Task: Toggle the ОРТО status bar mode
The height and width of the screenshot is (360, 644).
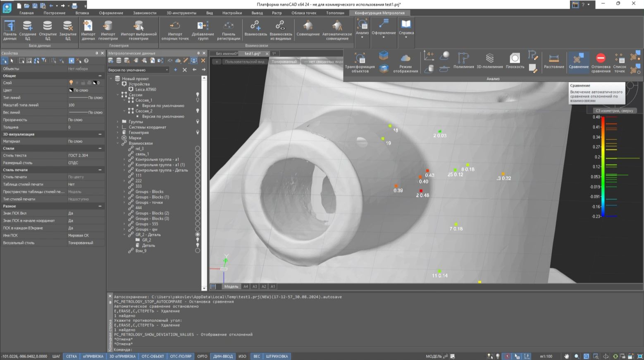Action: coord(202,356)
